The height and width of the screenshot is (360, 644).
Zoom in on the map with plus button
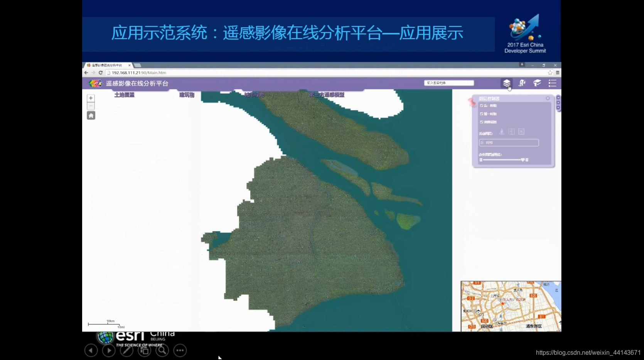point(91,98)
